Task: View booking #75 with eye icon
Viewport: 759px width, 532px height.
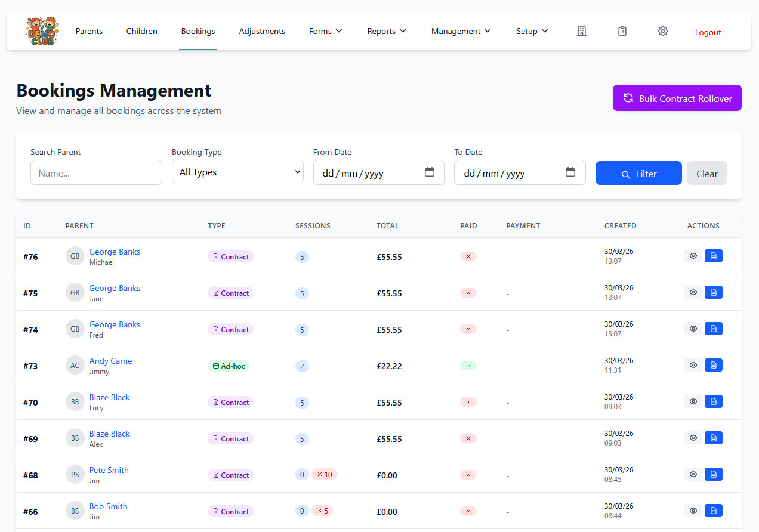Action: [693, 292]
